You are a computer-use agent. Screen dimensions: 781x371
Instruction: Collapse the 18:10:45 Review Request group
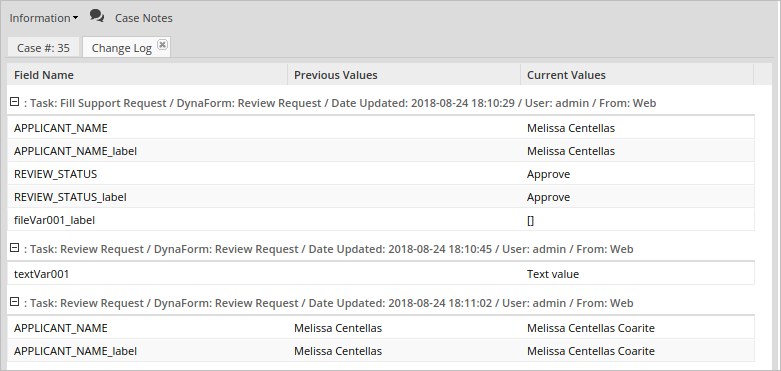14,248
